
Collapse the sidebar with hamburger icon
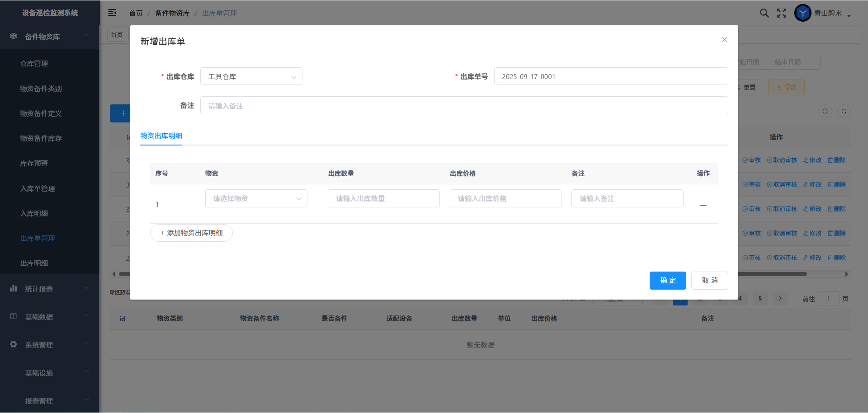tap(112, 13)
